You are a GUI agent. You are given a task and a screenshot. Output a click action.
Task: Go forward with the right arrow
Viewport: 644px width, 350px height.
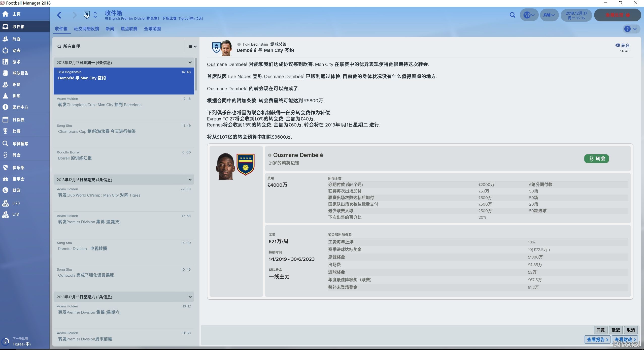click(75, 15)
